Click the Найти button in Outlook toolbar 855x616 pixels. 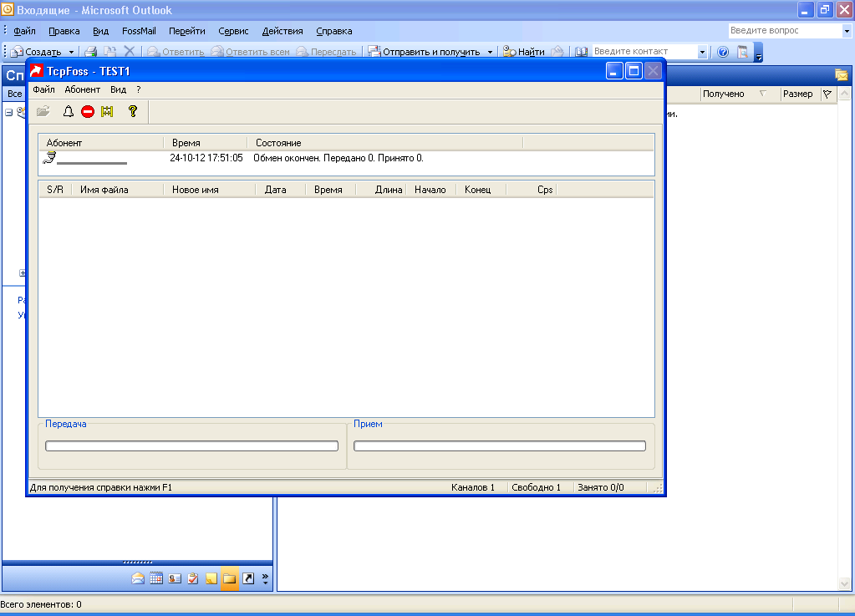[x=524, y=52]
